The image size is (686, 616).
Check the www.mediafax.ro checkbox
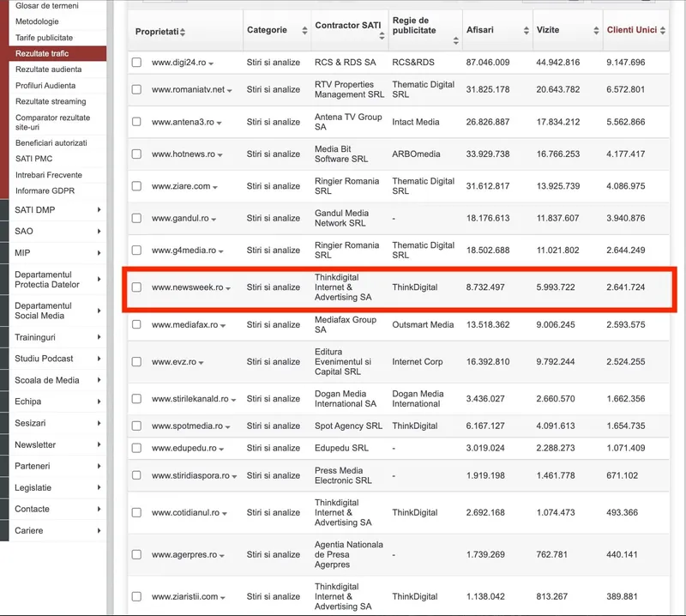136,324
